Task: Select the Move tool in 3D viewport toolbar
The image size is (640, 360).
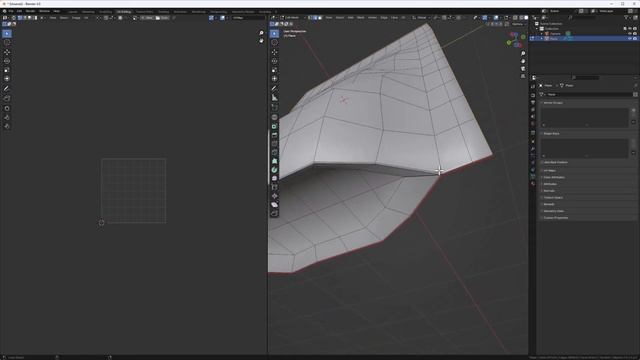Action: click(x=274, y=52)
